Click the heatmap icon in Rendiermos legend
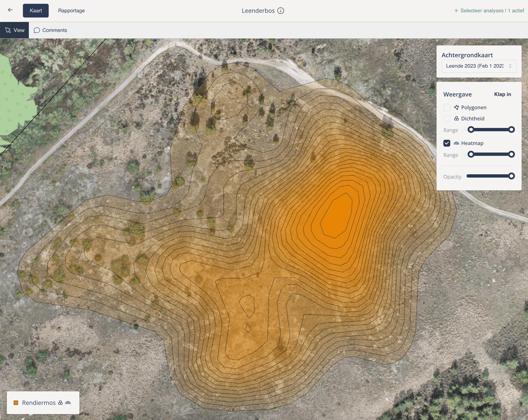This screenshot has width=528, height=420. tap(68, 403)
